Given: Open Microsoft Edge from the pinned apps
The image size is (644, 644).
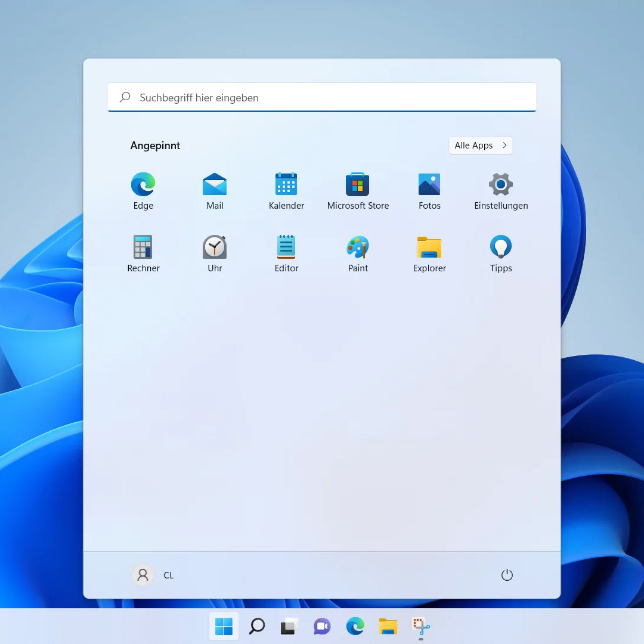Looking at the screenshot, I should [x=143, y=190].
